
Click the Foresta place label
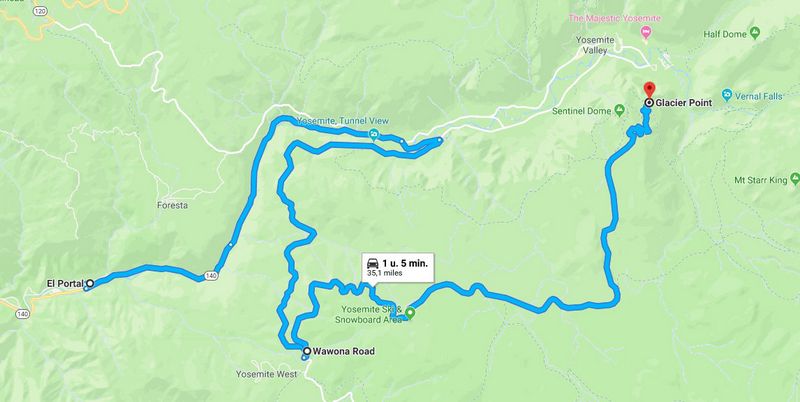pyautogui.click(x=172, y=205)
